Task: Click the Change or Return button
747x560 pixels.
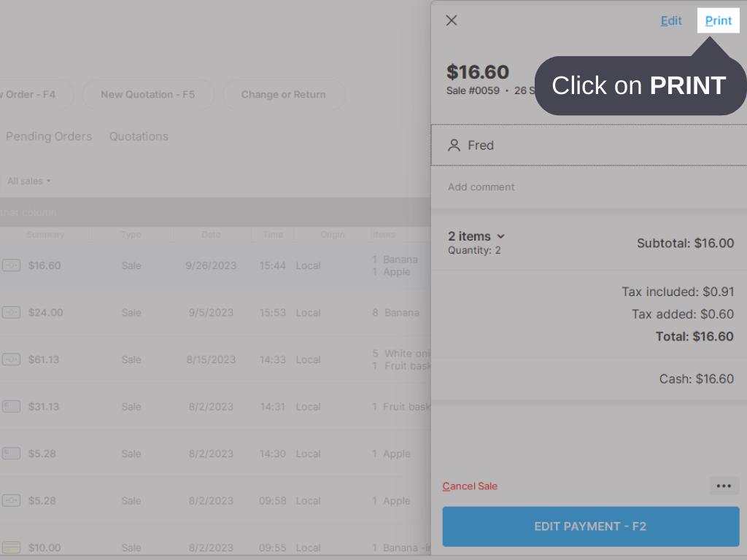Action: tap(284, 95)
